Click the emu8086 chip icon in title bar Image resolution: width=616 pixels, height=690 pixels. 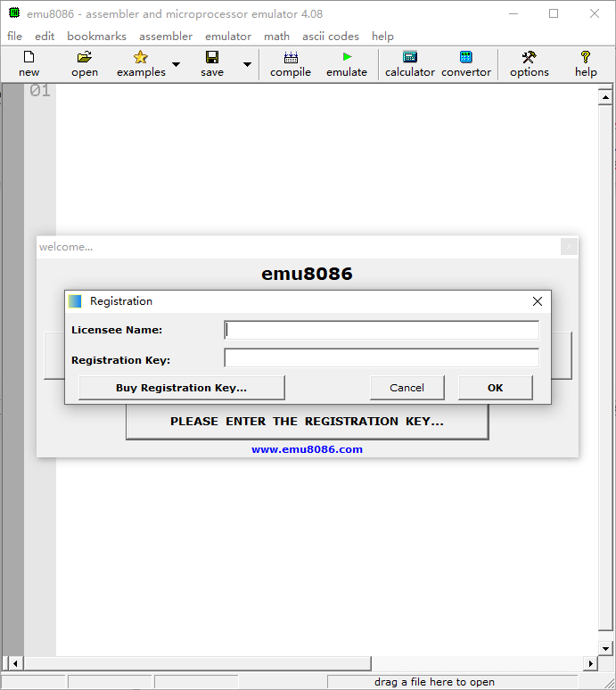[x=14, y=12]
